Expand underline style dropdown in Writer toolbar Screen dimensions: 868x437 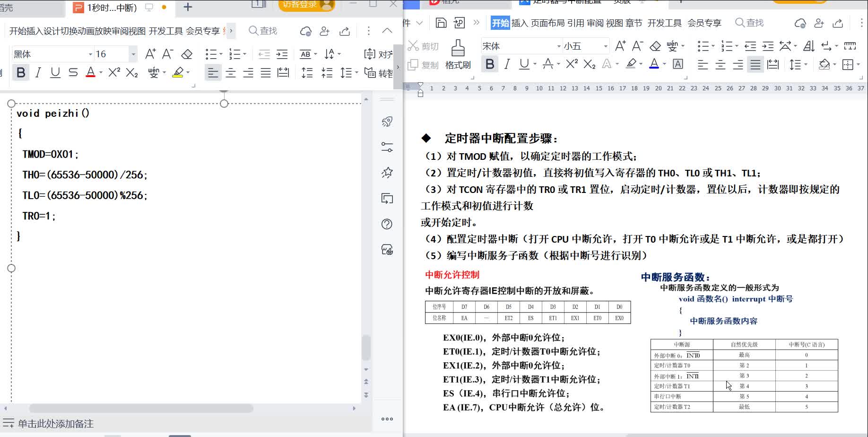pos(535,64)
